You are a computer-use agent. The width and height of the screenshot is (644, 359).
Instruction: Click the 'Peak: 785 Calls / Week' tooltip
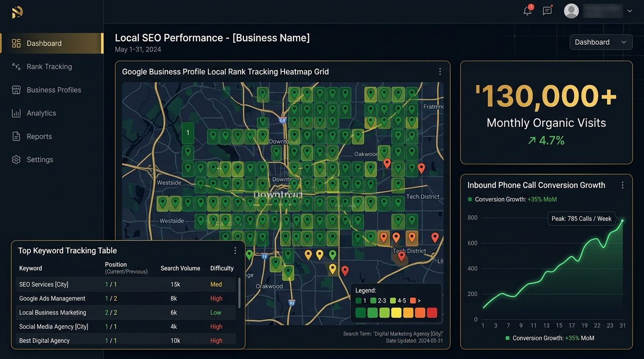[582, 219]
